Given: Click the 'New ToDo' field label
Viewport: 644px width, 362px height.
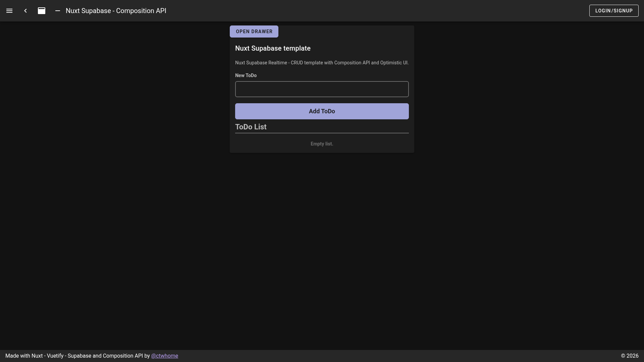Looking at the screenshot, I should (246, 75).
